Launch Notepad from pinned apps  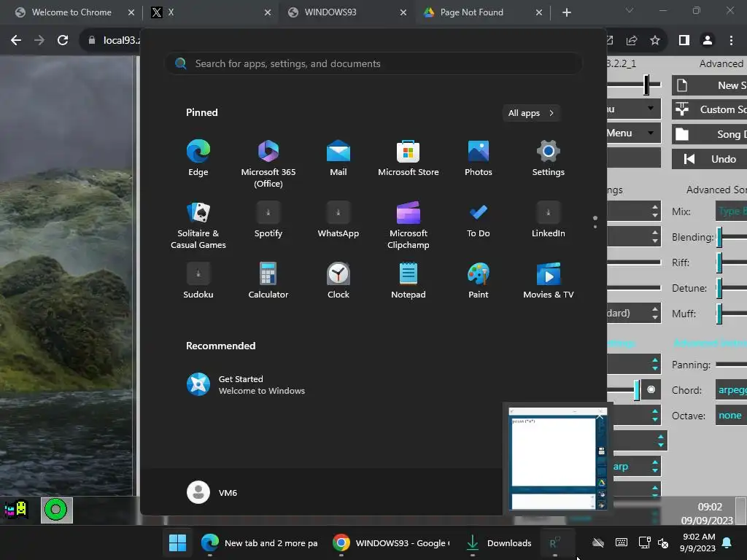pyautogui.click(x=409, y=281)
